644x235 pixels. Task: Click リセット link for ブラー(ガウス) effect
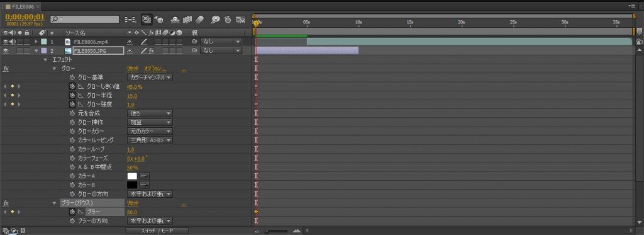click(x=133, y=203)
